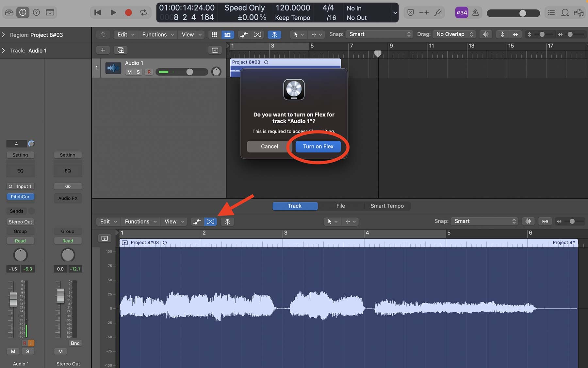This screenshot has width=588, height=368.
Task: Click the Project 8#03 region in tracks
Action: point(286,68)
